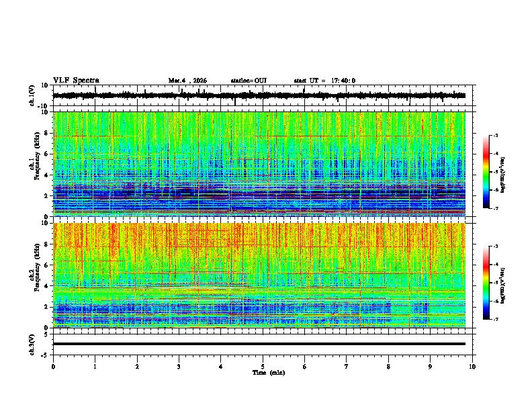Click time-axis tick label "5"
532x411 pixels.
point(263,367)
